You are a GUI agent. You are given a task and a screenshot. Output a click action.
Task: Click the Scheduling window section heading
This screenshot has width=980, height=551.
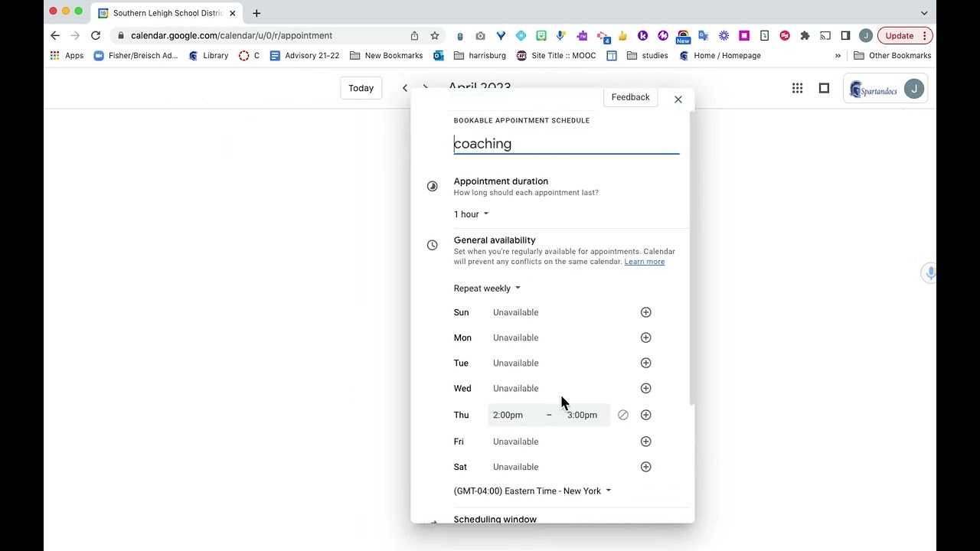495,519
